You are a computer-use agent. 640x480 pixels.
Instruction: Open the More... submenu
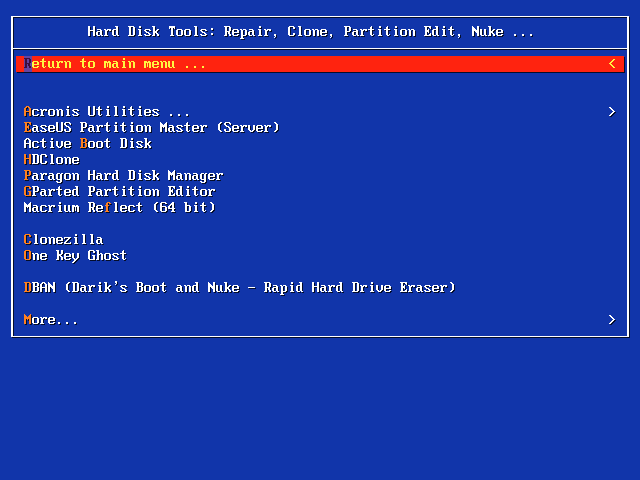pos(51,320)
